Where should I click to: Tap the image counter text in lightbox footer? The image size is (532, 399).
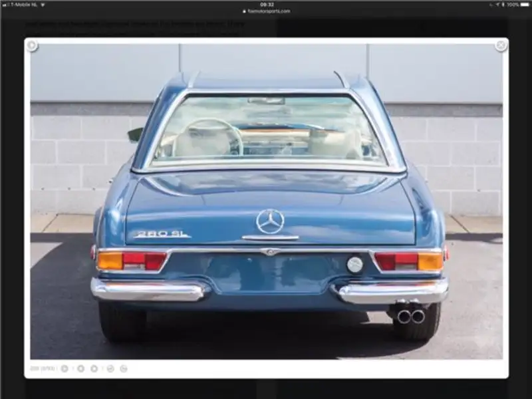(43, 368)
